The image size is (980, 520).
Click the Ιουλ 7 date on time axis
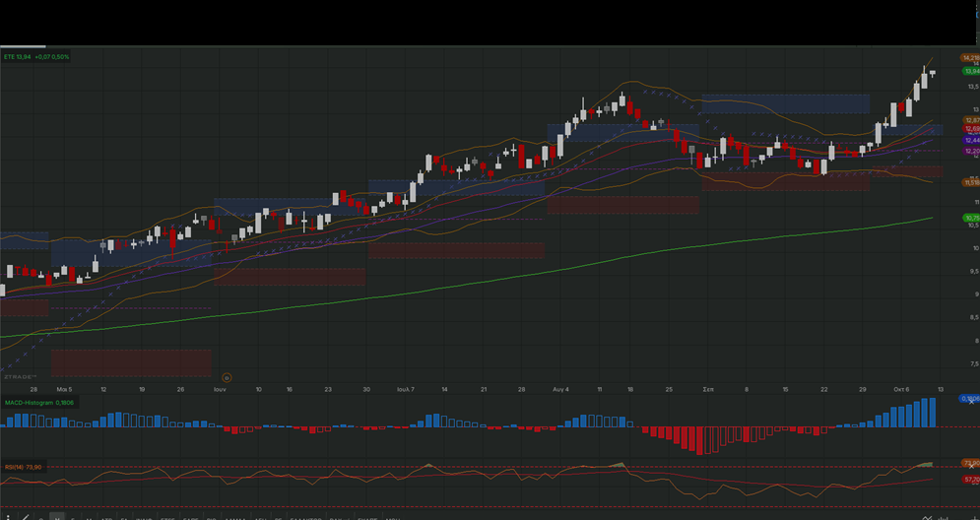(406, 389)
